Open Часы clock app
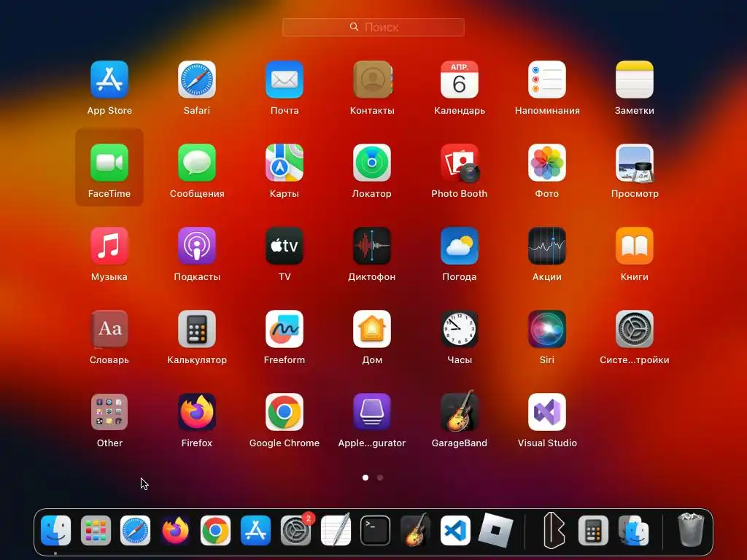The image size is (747, 560). click(460, 329)
